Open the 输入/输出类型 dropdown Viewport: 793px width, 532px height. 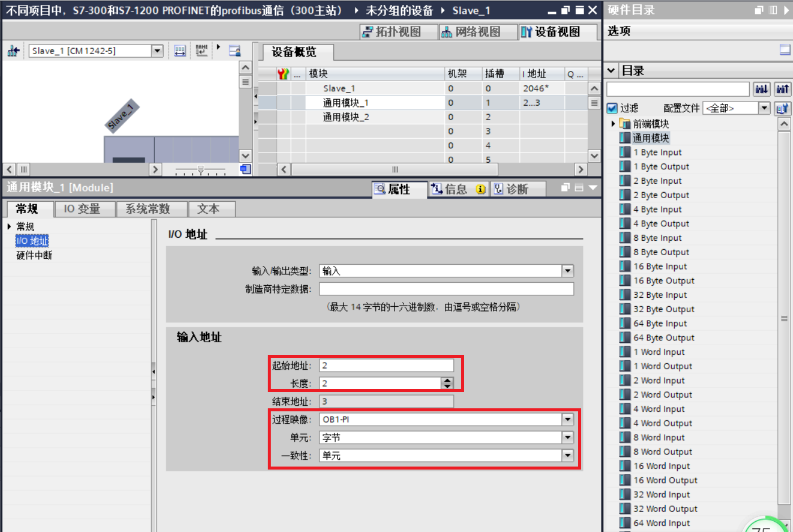(x=568, y=271)
